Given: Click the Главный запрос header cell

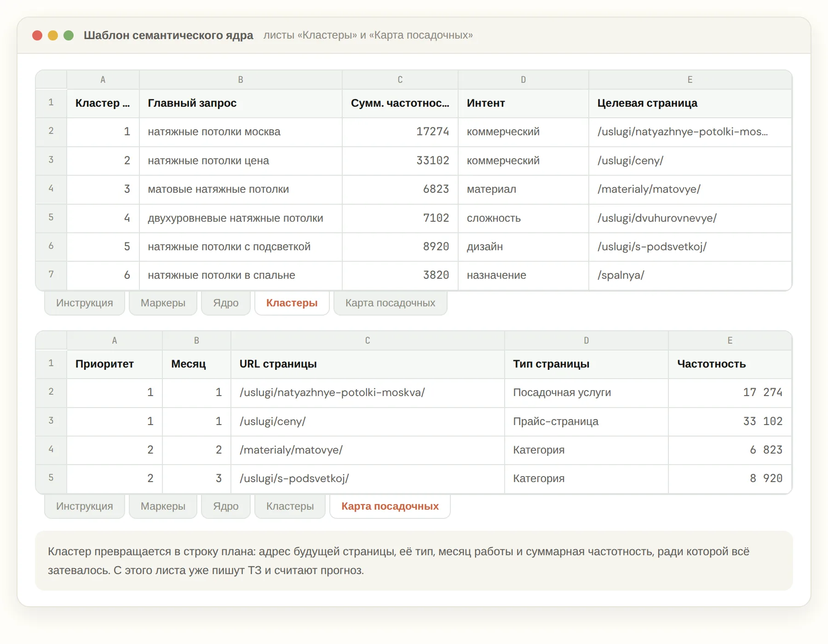Looking at the screenshot, I should 241,103.
